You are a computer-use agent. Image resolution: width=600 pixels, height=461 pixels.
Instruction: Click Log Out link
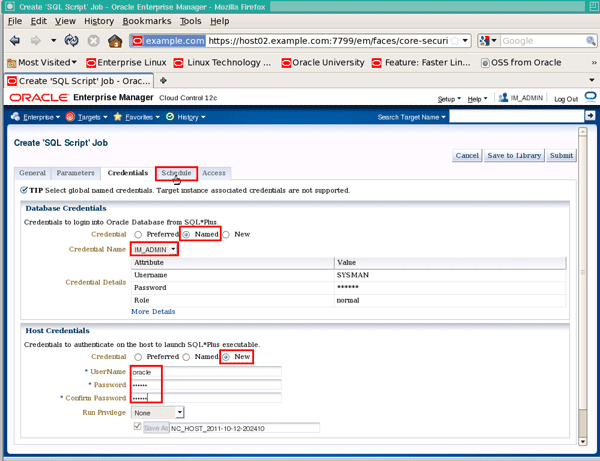(566, 99)
